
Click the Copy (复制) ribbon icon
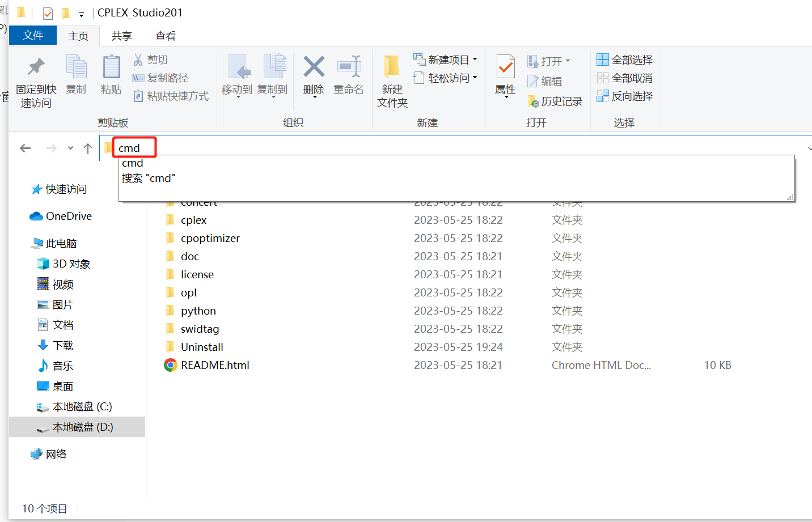click(76, 67)
